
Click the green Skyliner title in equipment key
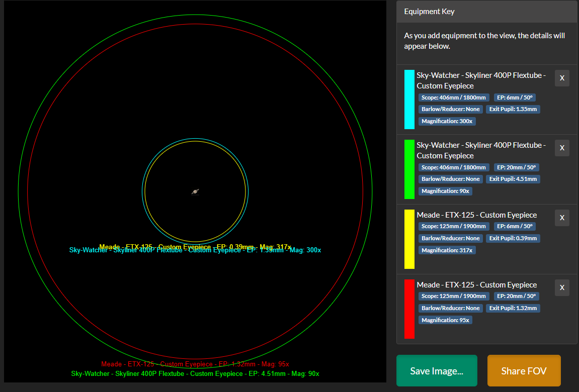pyautogui.click(x=481, y=150)
